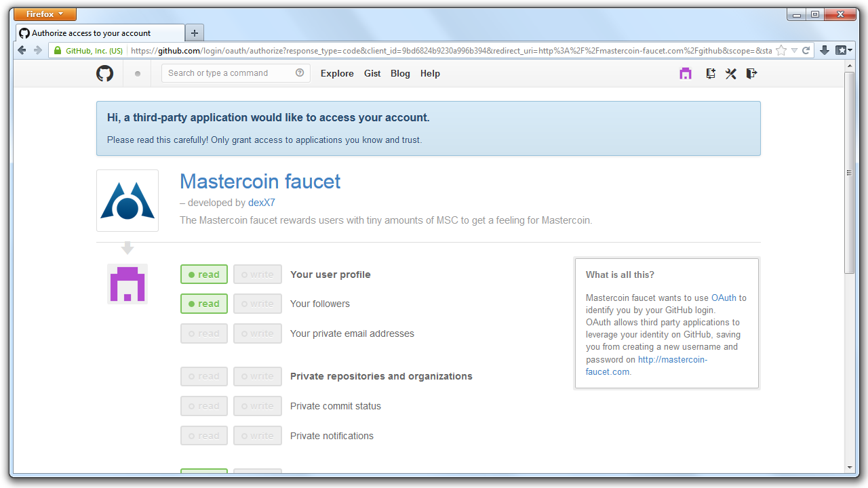Screen dimensions: 868x488
Task: Open the downloads arrow icon
Action: coord(825,50)
